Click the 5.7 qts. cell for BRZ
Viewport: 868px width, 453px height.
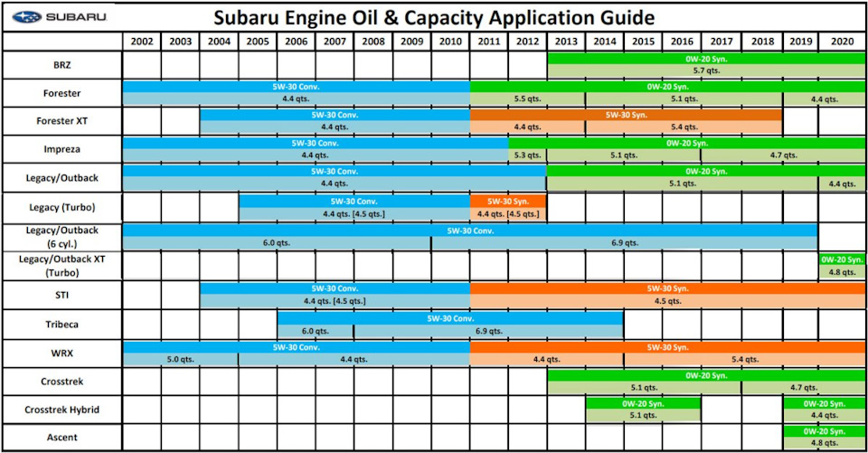click(706, 71)
